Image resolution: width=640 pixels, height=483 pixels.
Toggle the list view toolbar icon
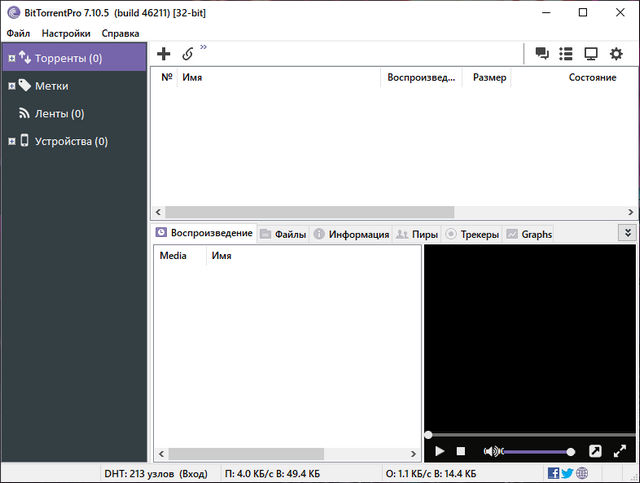[x=566, y=53]
